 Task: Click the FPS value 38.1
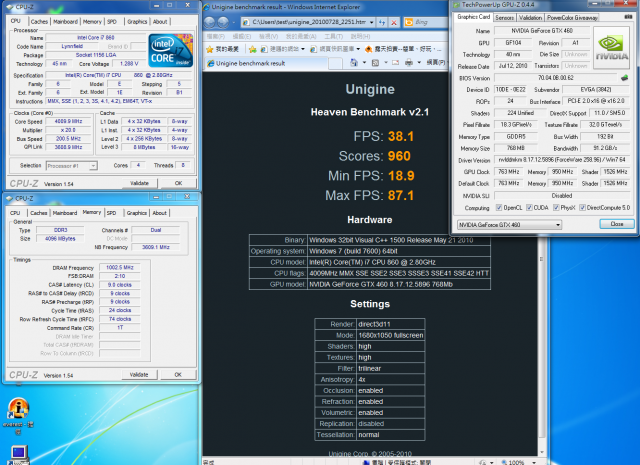pos(400,136)
